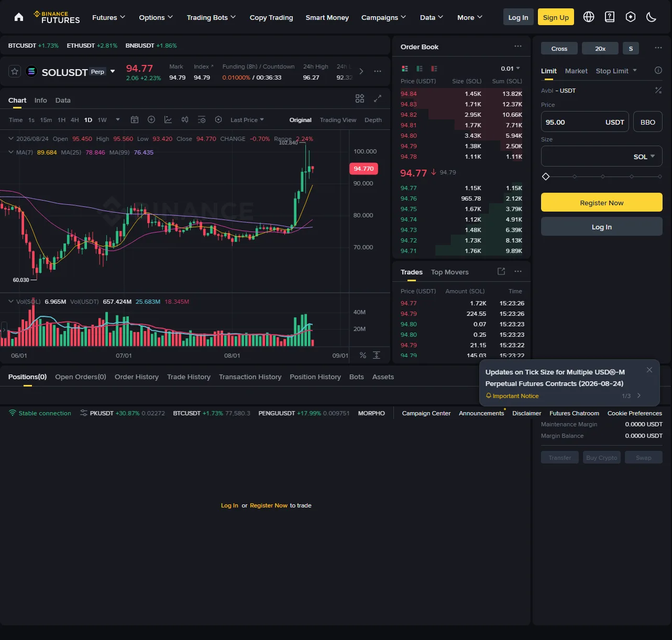Show asks only in order book
The width and height of the screenshot is (672, 640).
pyautogui.click(x=434, y=69)
